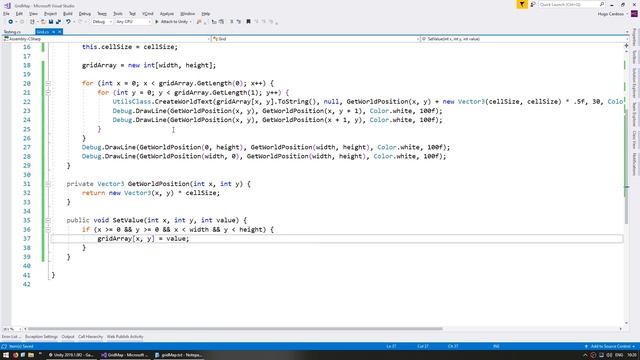
Task: Open the Grid class navigation dropdown
Action: (316, 39)
